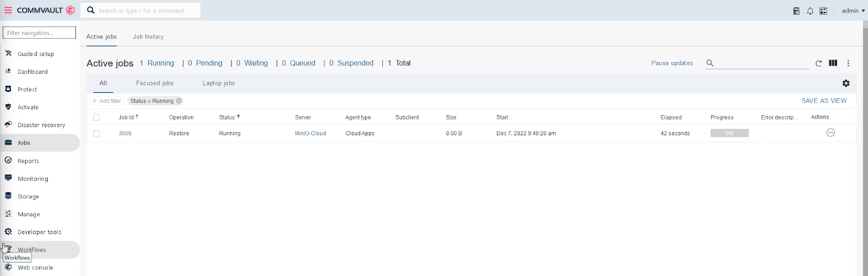The image size is (868, 276).
Task: Select the Laptop jobs tab
Action: click(219, 83)
